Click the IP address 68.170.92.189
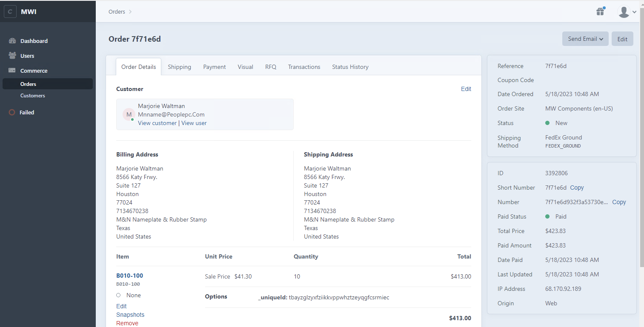The image size is (644, 327). (563, 289)
